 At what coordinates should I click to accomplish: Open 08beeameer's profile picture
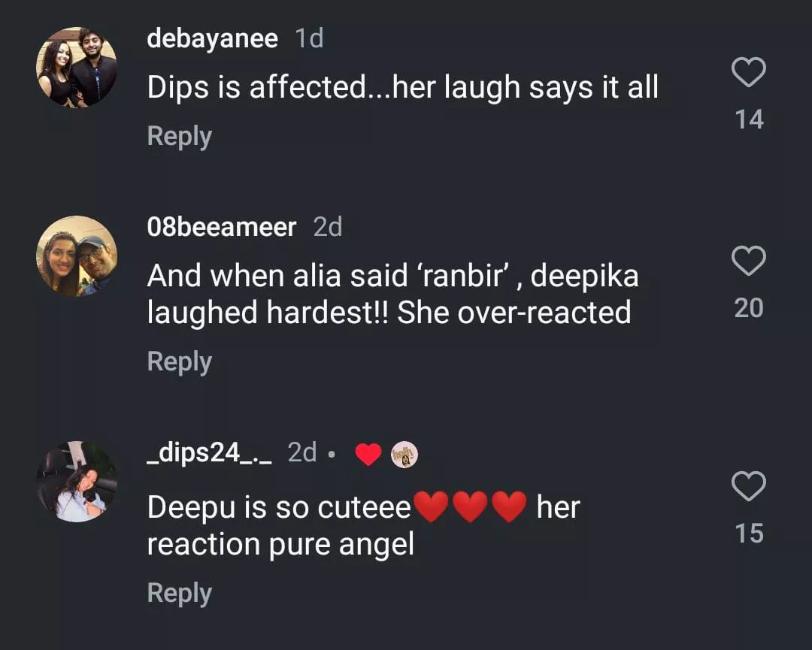click(77, 256)
